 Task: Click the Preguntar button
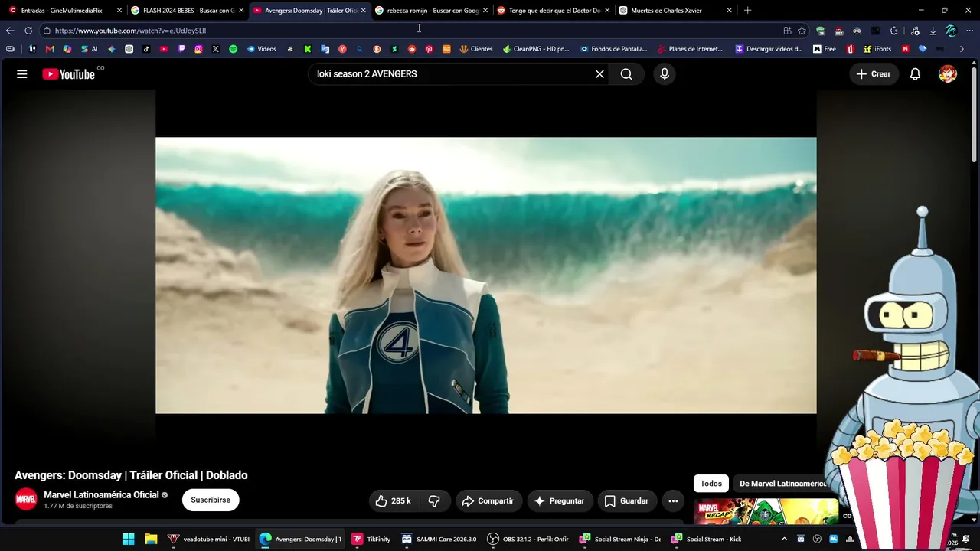click(560, 501)
